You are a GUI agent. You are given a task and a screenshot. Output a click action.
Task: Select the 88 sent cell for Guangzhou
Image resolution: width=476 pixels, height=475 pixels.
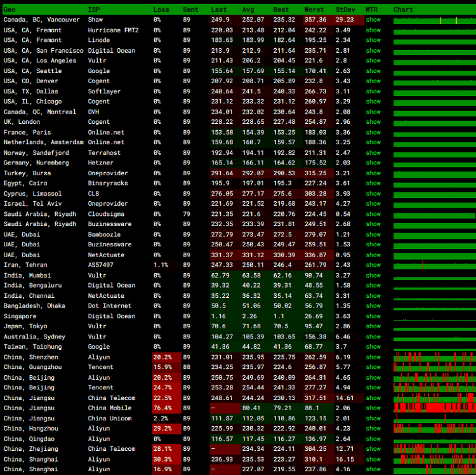pyautogui.click(x=187, y=367)
